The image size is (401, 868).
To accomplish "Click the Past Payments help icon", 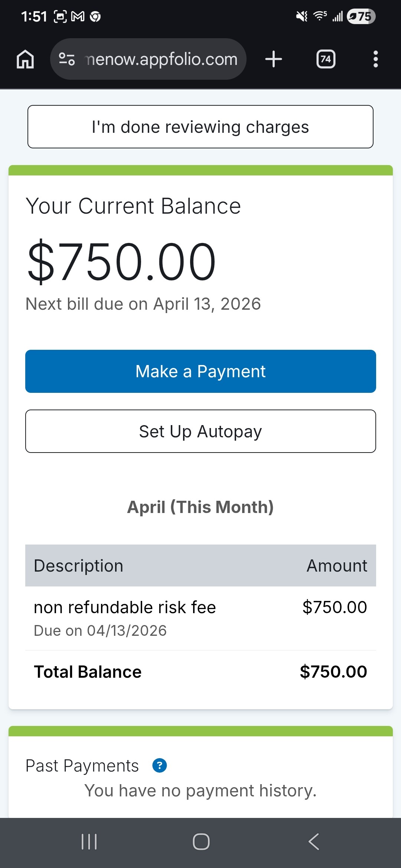I will [160, 765].
